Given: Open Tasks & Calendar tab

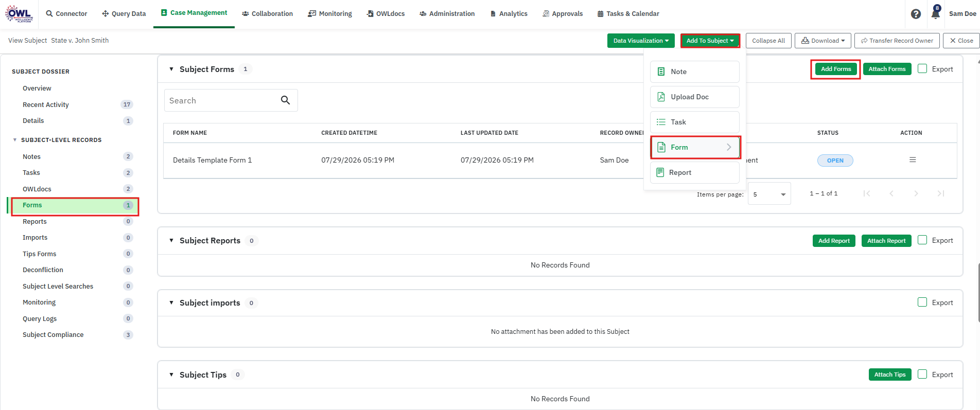Looking at the screenshot, I should click(628, 14).
